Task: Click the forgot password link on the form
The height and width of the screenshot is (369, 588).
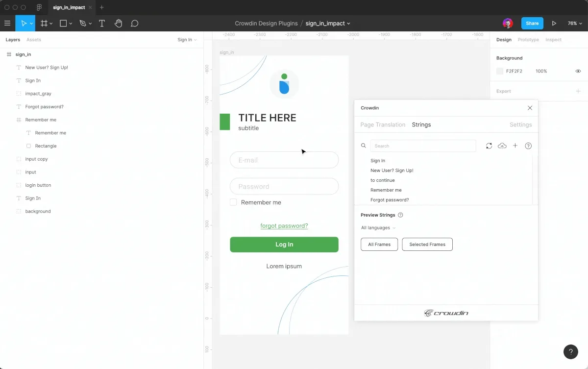Action: tap(284, 225)
